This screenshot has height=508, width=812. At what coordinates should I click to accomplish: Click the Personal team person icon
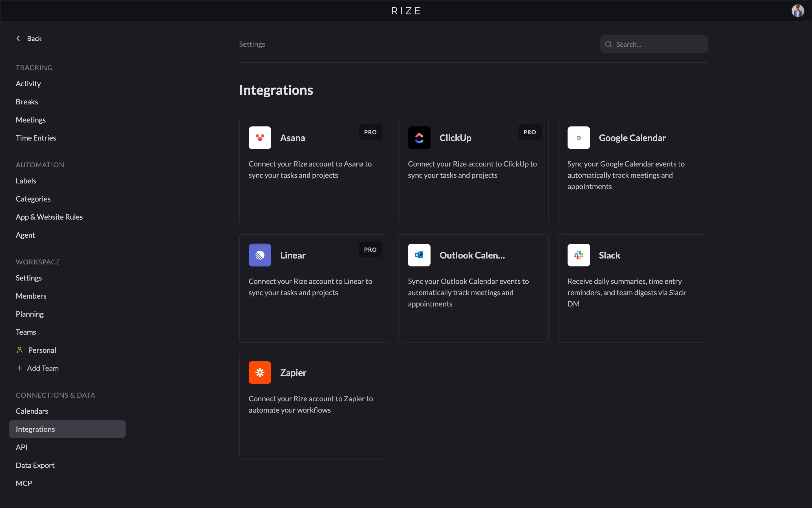click(20, 350)
